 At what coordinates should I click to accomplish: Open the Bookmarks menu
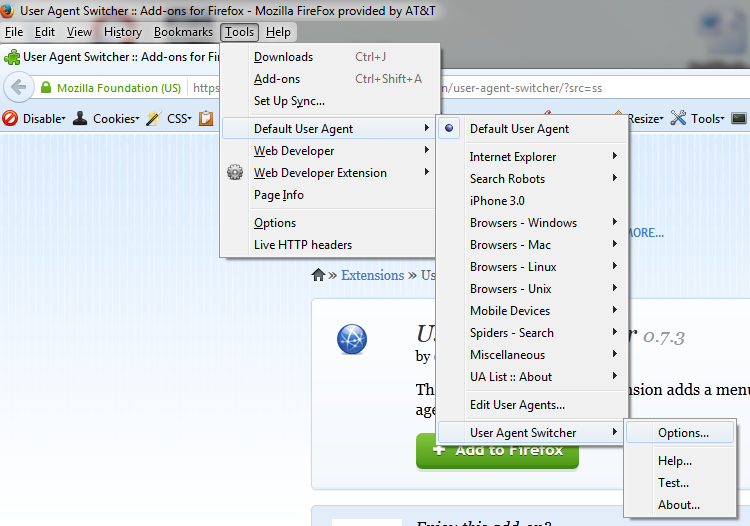click(183, 32)
